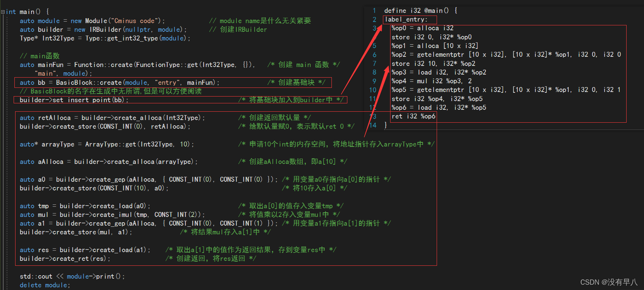The image size is (644, 290).
Task: Click the 'auto mul = builder->create_imul' line
Action: pyautogui.click(x=112, y=215)
